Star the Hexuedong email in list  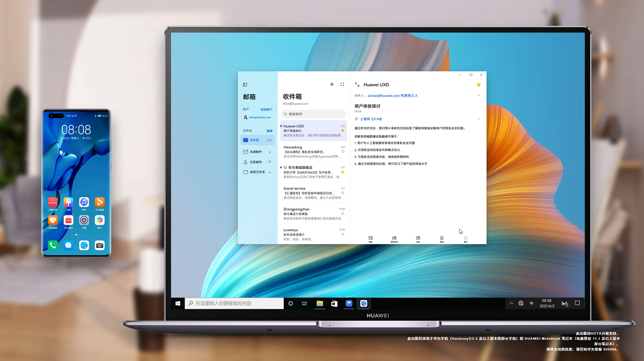(343, 151)
